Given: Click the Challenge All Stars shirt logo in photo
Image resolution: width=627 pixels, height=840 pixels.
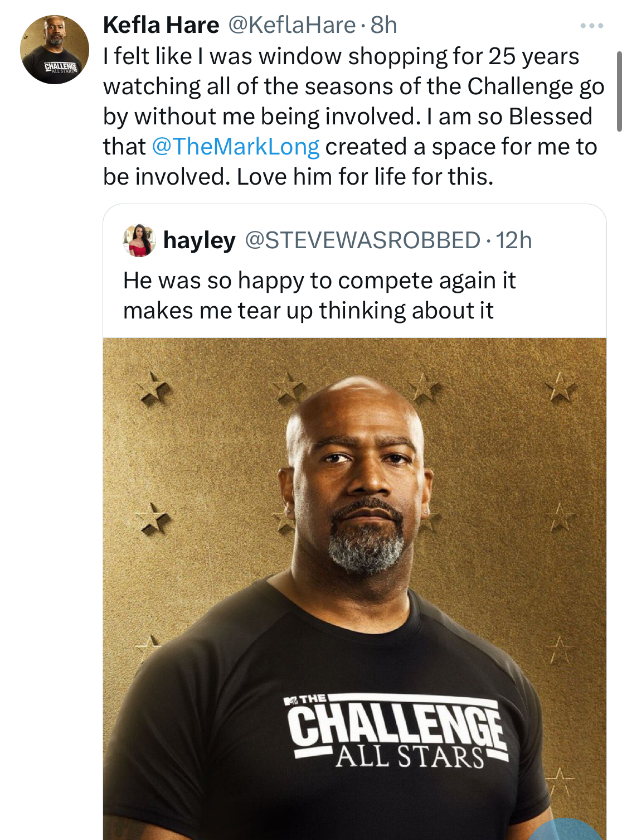Looking at the screenshot, I should pos(397,731).
